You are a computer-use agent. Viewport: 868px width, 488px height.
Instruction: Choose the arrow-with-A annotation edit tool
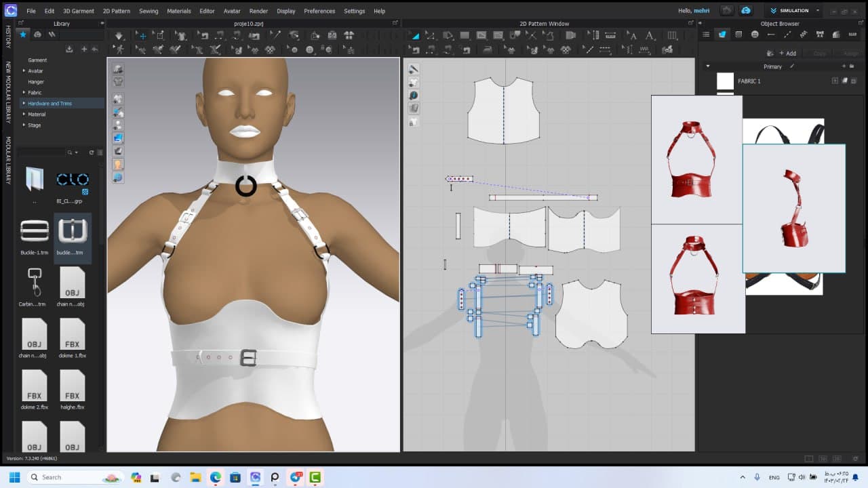[x=633, y=36]
